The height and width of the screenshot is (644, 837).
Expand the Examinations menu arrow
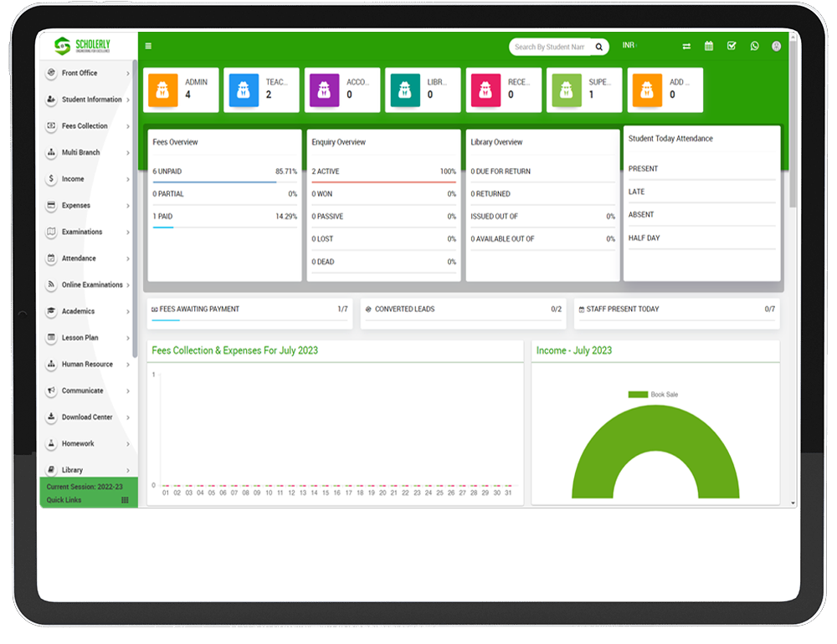pos(128,233)
